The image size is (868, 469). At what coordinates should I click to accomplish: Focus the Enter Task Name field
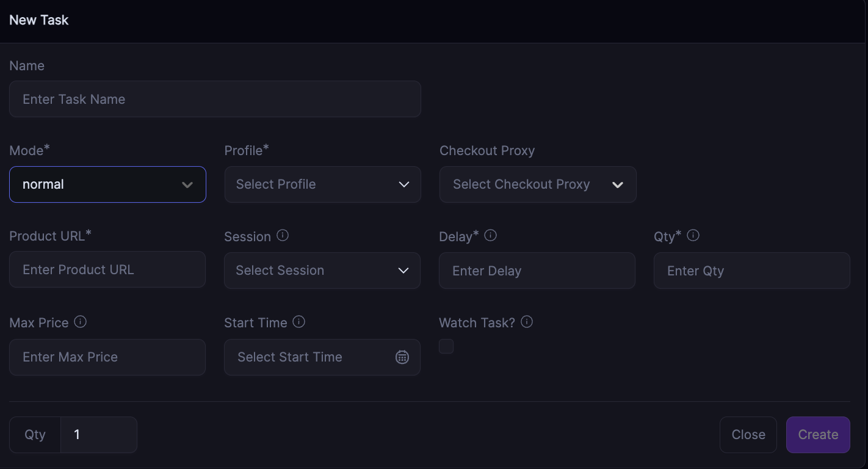(215, 99)
